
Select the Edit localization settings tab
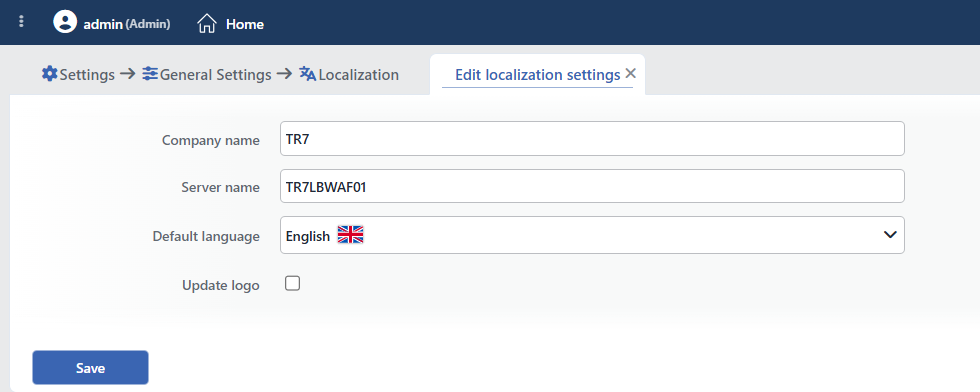point(538,75)
